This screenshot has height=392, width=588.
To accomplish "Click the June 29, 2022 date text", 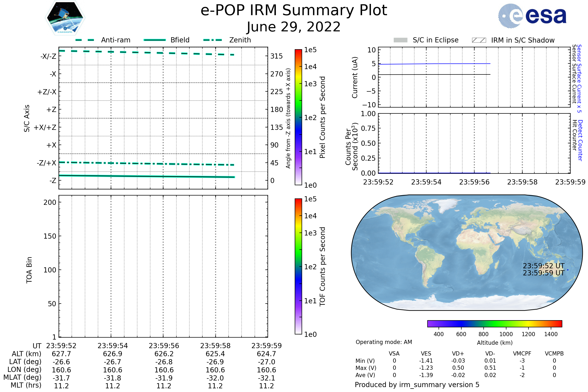I will pyautogui.click(x=294, y=27).
